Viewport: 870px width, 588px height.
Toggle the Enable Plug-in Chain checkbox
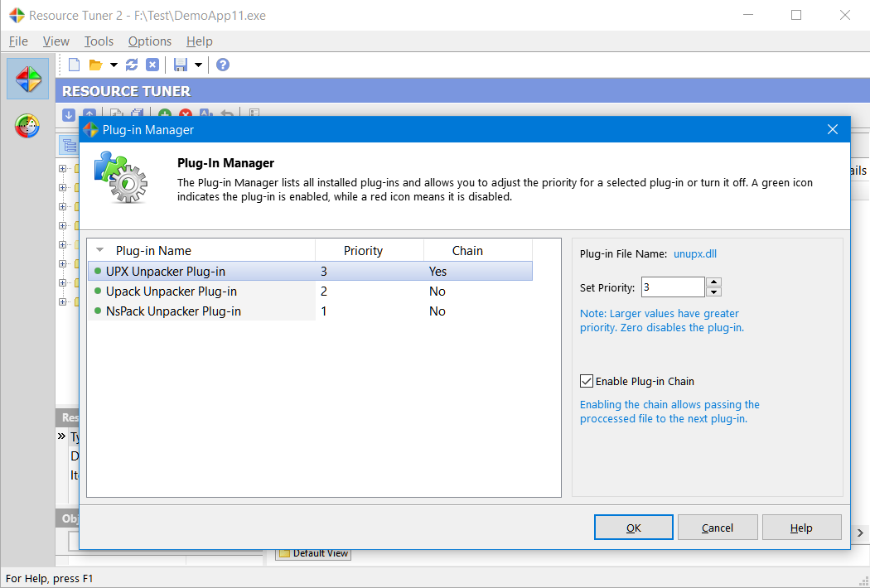pos(587,381)
